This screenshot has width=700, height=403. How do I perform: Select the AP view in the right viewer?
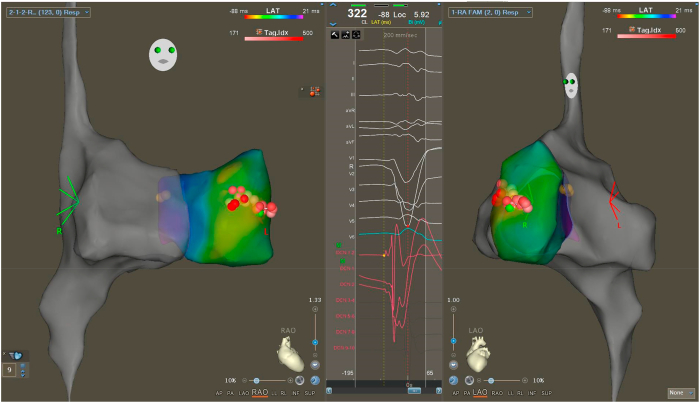coord(456,393)
